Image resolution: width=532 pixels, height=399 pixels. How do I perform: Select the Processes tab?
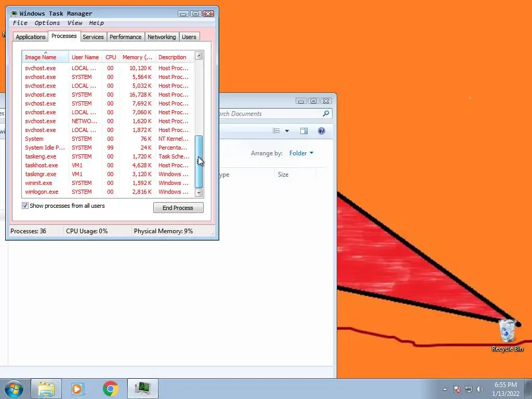point(64,36)
